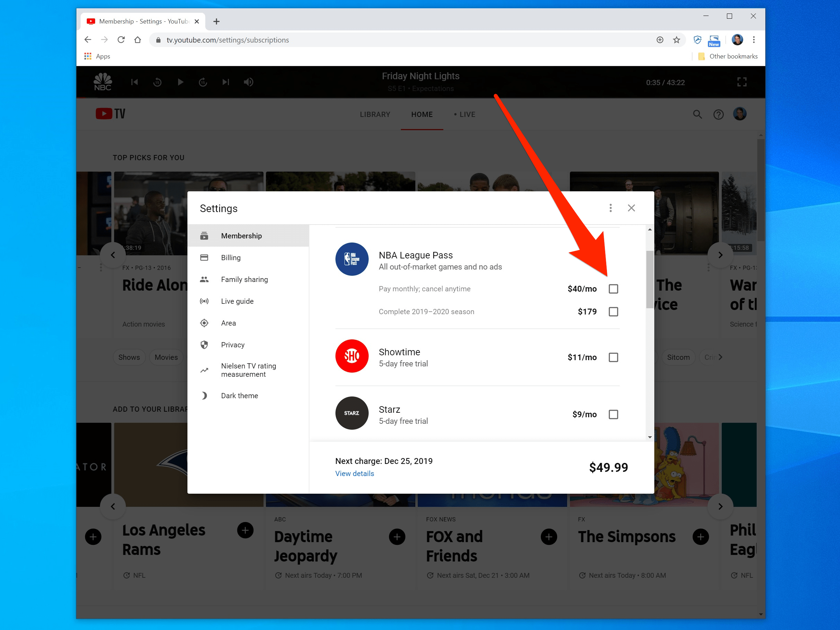Check the Showtime $11/mo checkbox
This screenshot has height=630, width=840.
point(613,357)
